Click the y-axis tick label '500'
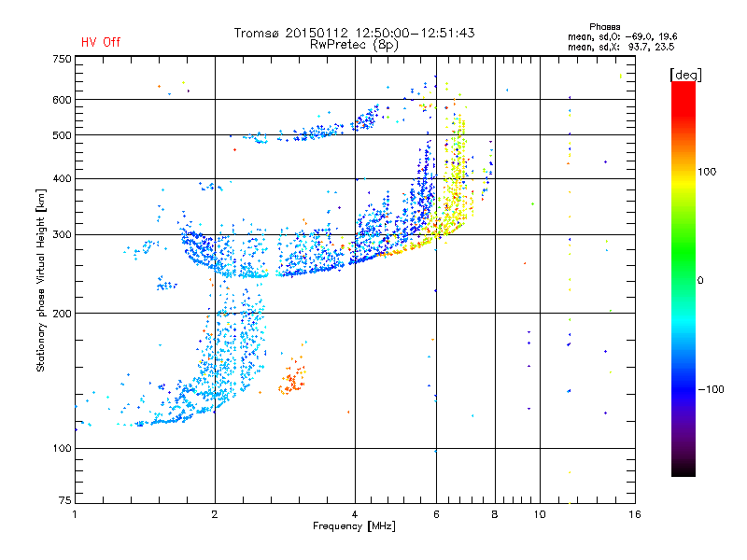 pos(62,134)
